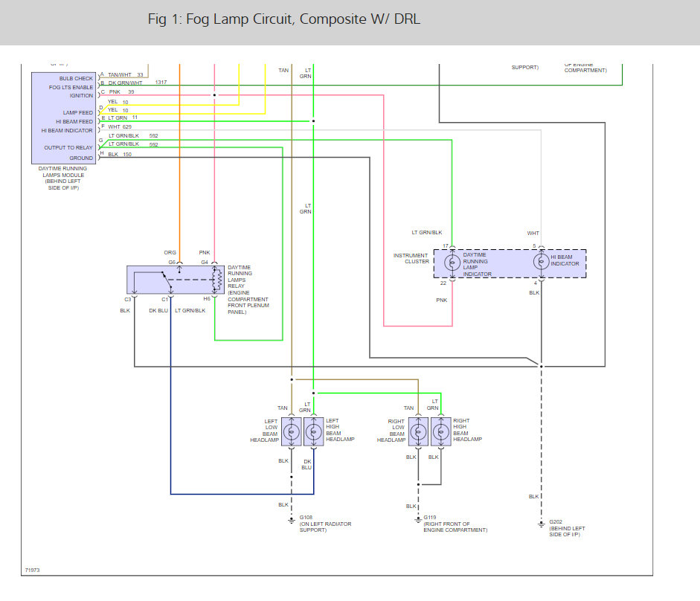Viewport: 700px width, 601px height.
Task: Click the G108 ground symbol
Action: 292,521
